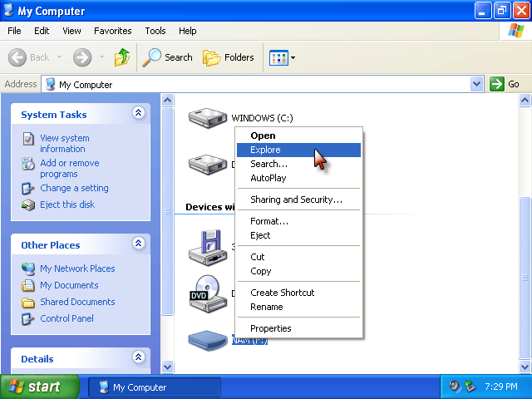This screenshot has height=399, width=532.
Task: Click the Eject this disk icon
Action: click(x=28, y=205)
